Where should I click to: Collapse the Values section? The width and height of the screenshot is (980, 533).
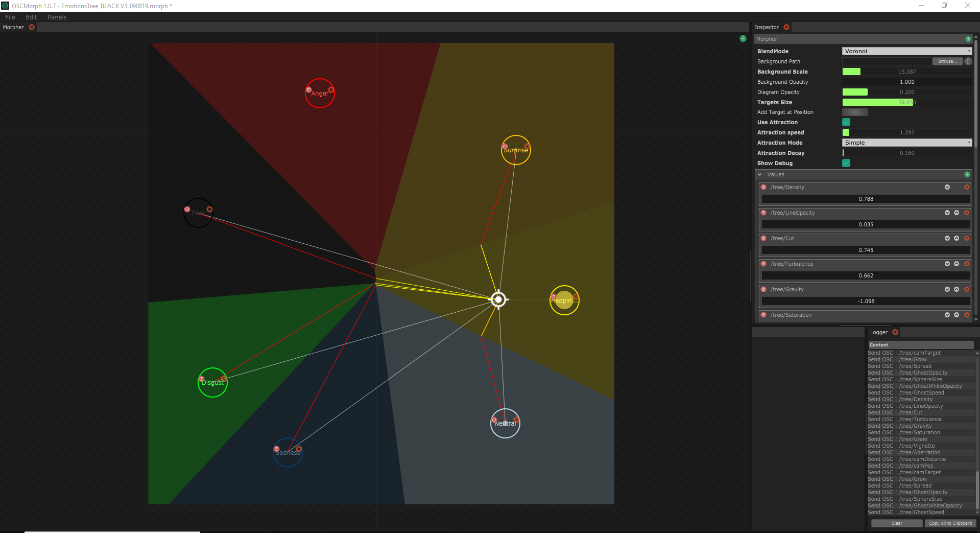coord(760,174)
